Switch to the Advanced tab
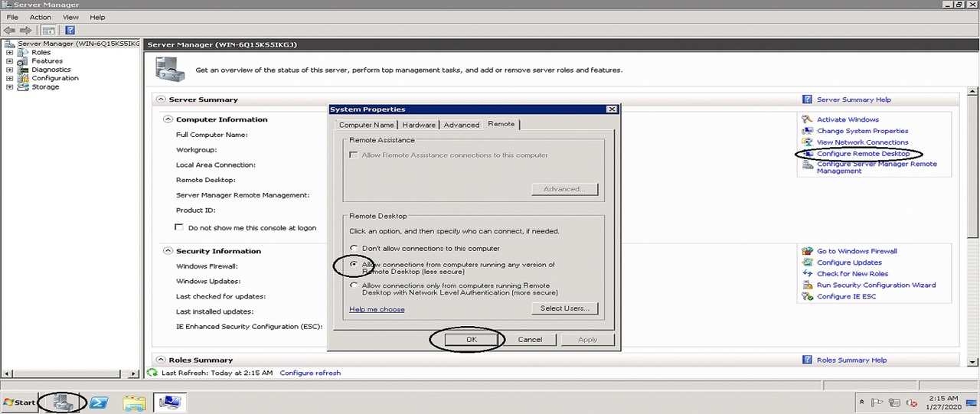The height and width of the screenshot is (414, 980). click(x=462, y=125)
